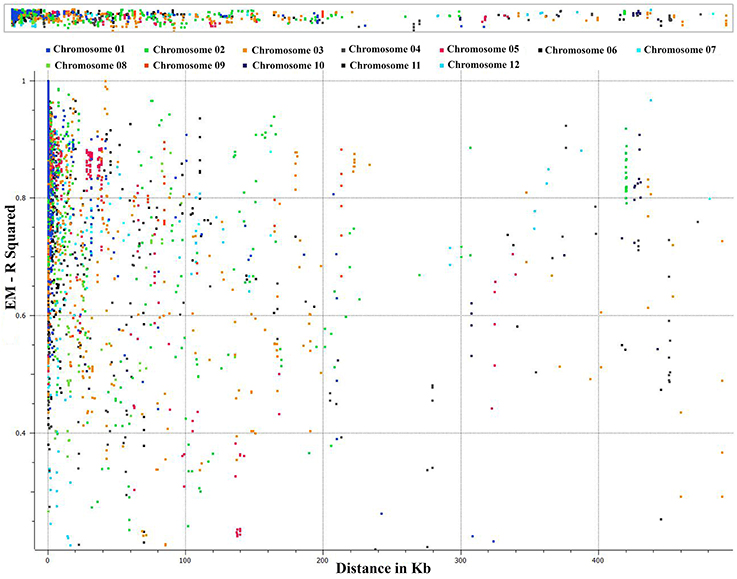Image resolution: width=737 pixels, height=579 pixels.
Task: Click the orange Chromosome 03 color marker
Action: [x=246, y=51]
